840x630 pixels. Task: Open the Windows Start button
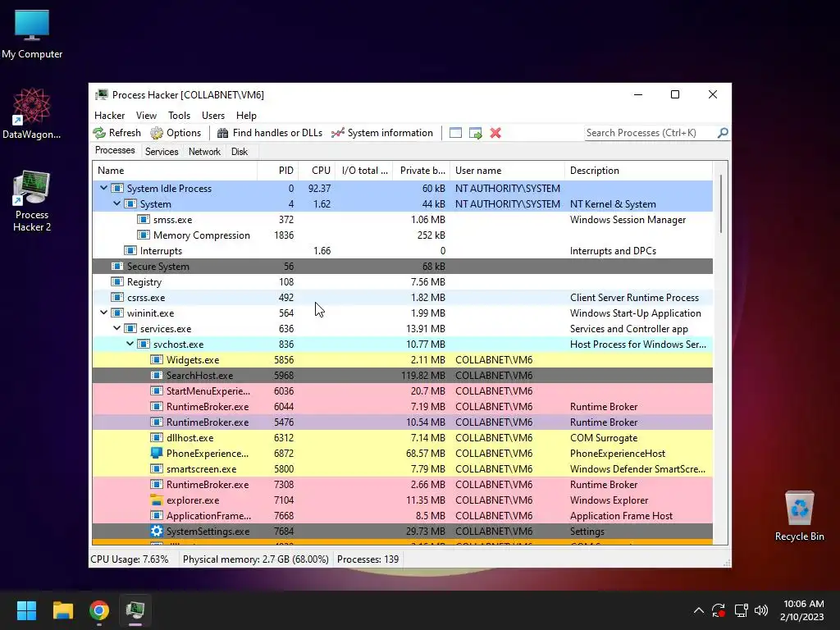26,610
